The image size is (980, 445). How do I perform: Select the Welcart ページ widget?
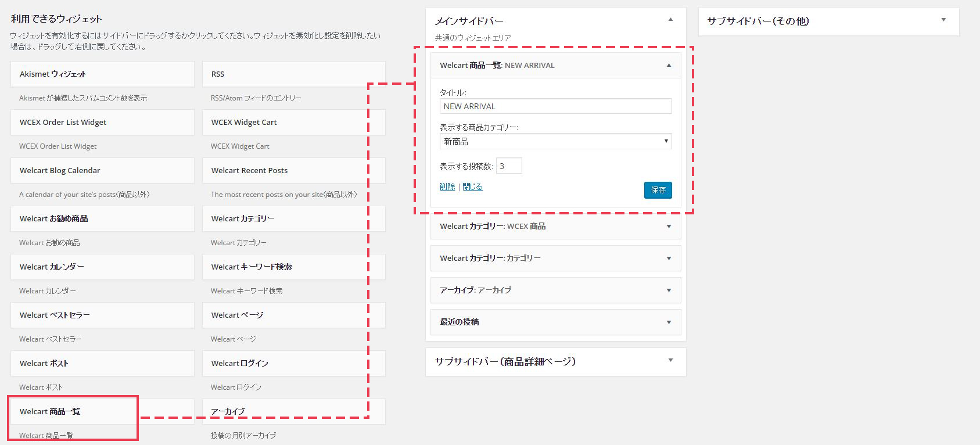294,315
